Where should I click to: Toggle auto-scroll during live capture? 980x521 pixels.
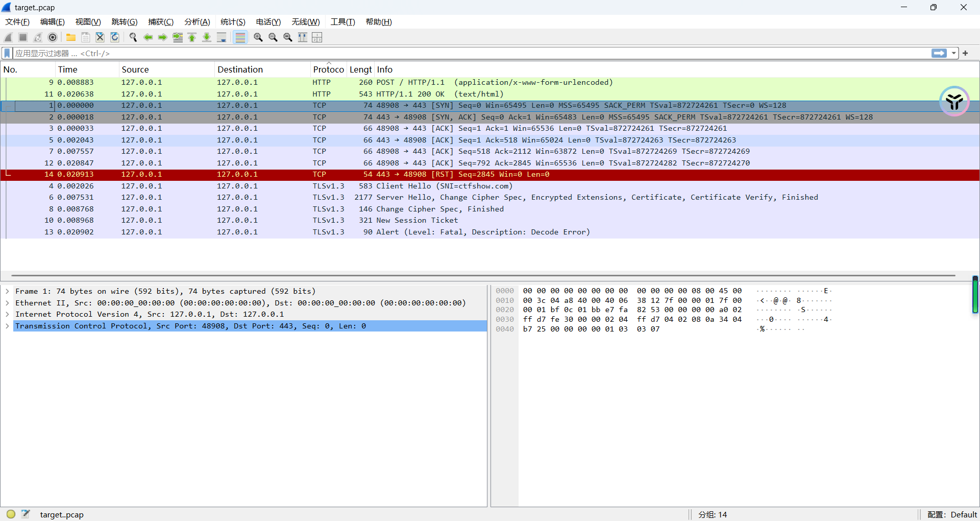tap(222, 37)
